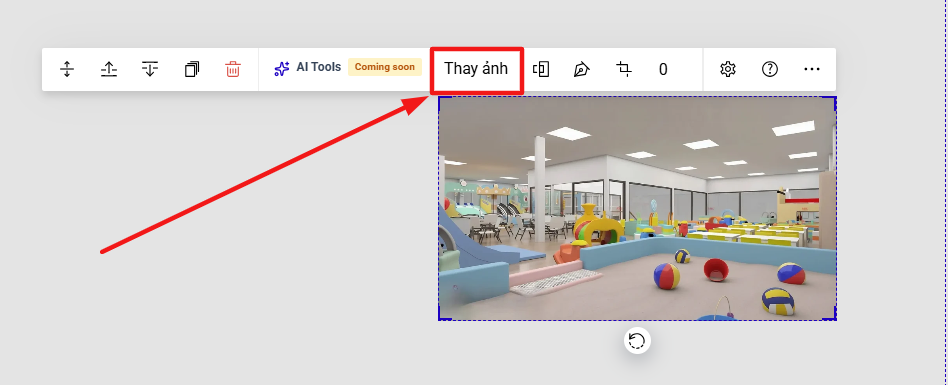Duplicate the selected image
This screenshot has width=948, height=385.
pos(192,70)
